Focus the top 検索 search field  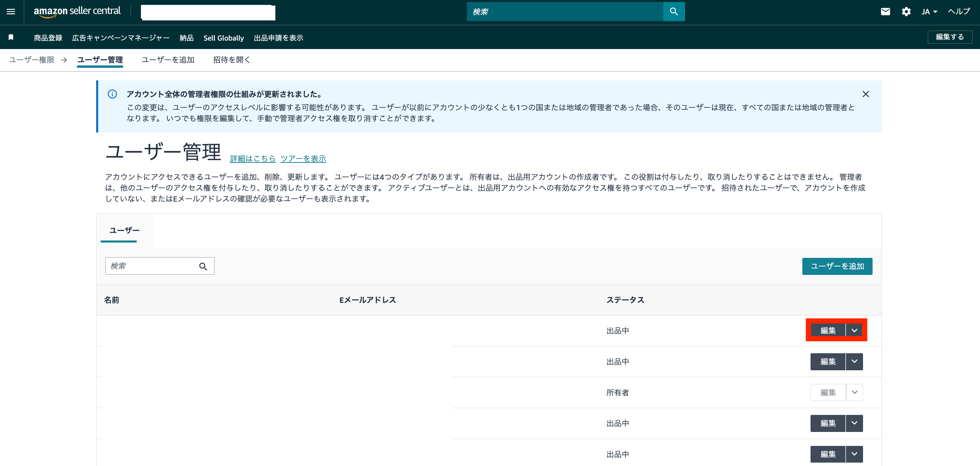coord(565,12)
